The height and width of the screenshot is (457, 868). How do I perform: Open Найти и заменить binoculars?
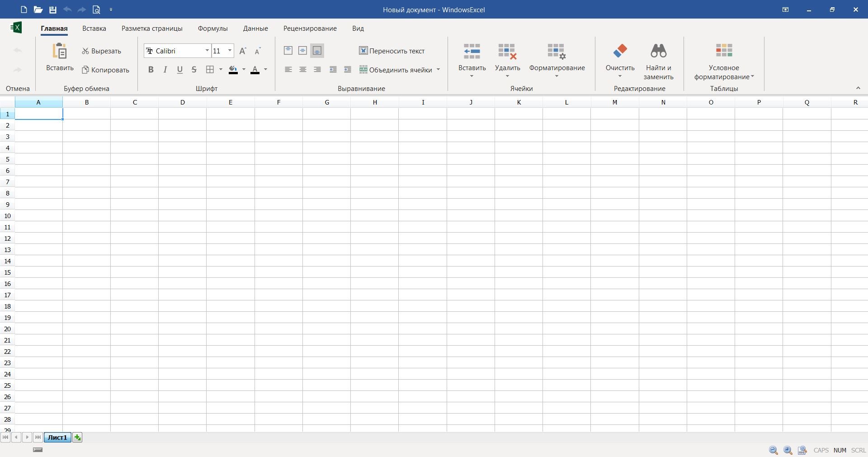click(x=658, y=62)
